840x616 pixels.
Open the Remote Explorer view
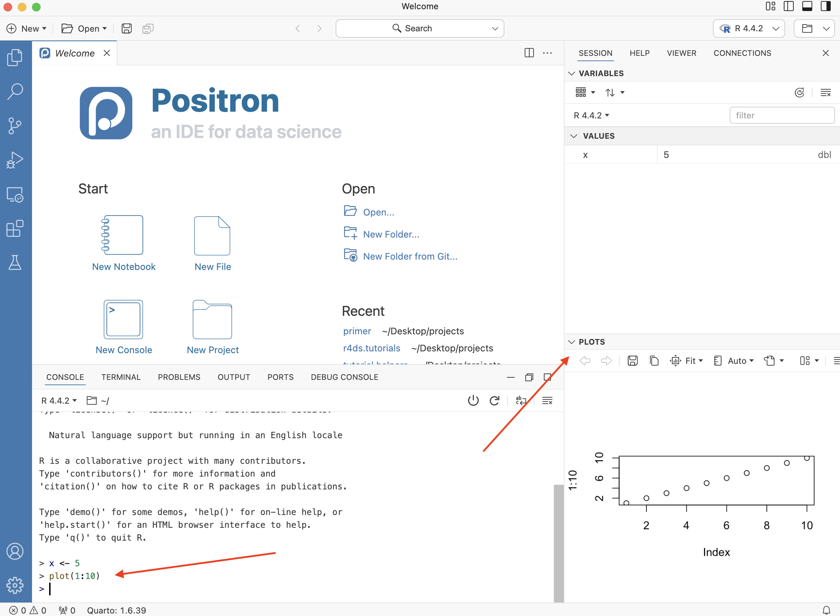(15, 194)
